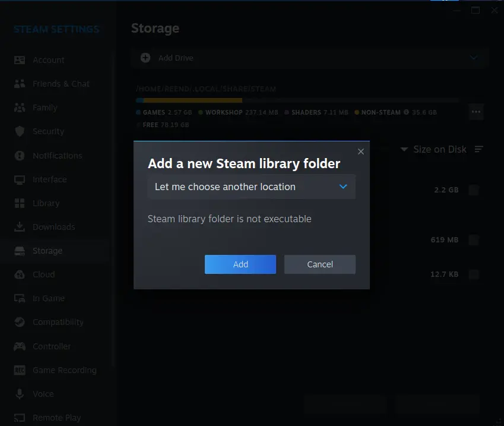504x426 pixels.
Task: Tick the checkbox for the 619 MB entry
Action: [x=474, y=239]
